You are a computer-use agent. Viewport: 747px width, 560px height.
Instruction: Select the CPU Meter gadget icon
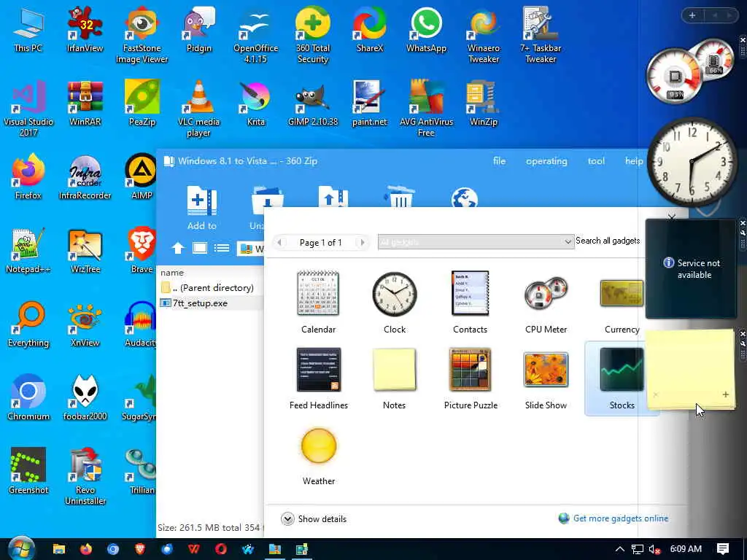[x=546, y=293]
